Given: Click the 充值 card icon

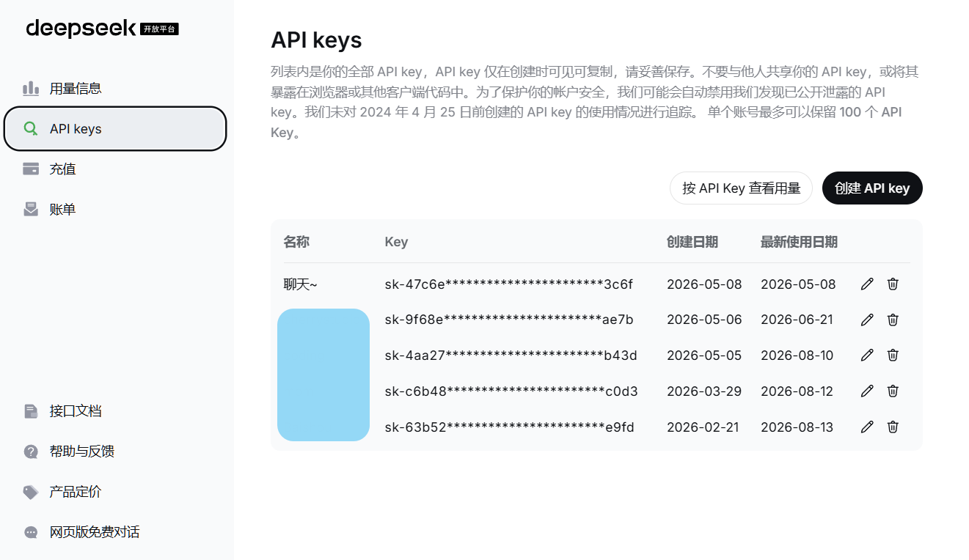Looking at the screenshot, I should 31,169.
